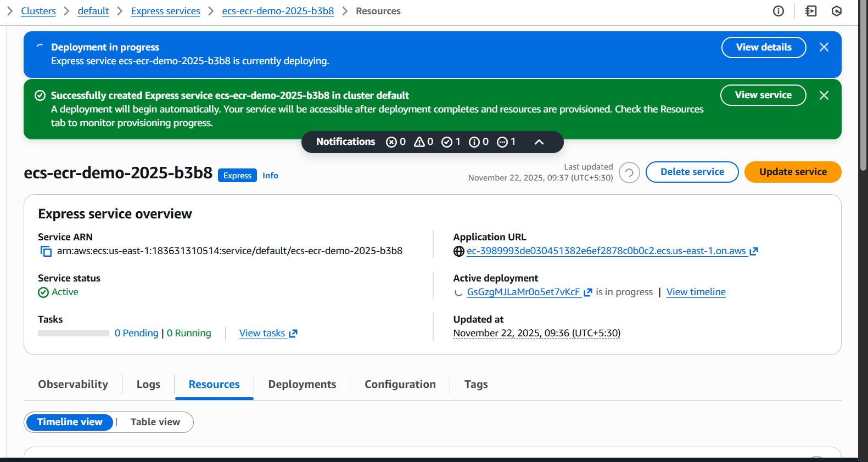Click the Update service button
The image size is (868, 462).
point(793,172)
